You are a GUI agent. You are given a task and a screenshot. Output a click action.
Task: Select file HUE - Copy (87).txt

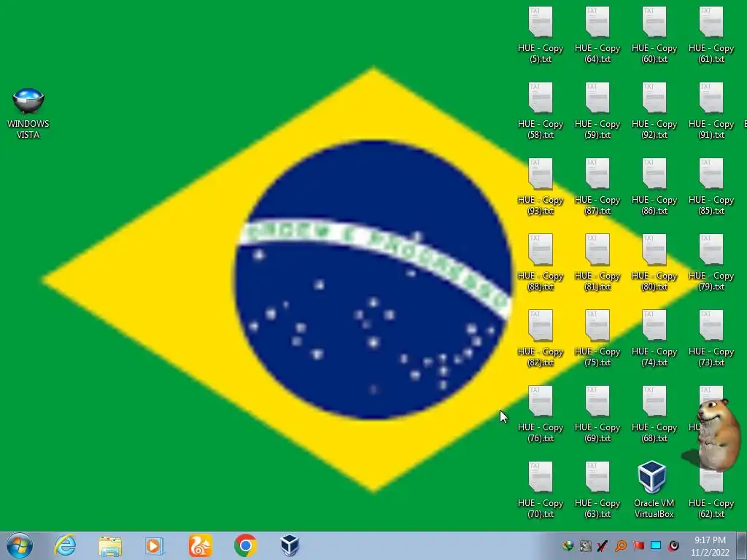[x=597, y=186]
